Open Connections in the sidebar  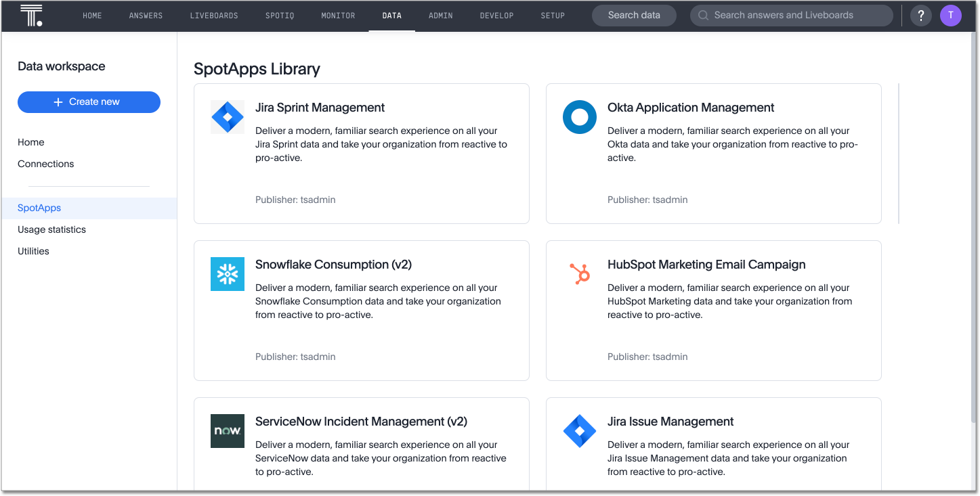click(46, 164)
